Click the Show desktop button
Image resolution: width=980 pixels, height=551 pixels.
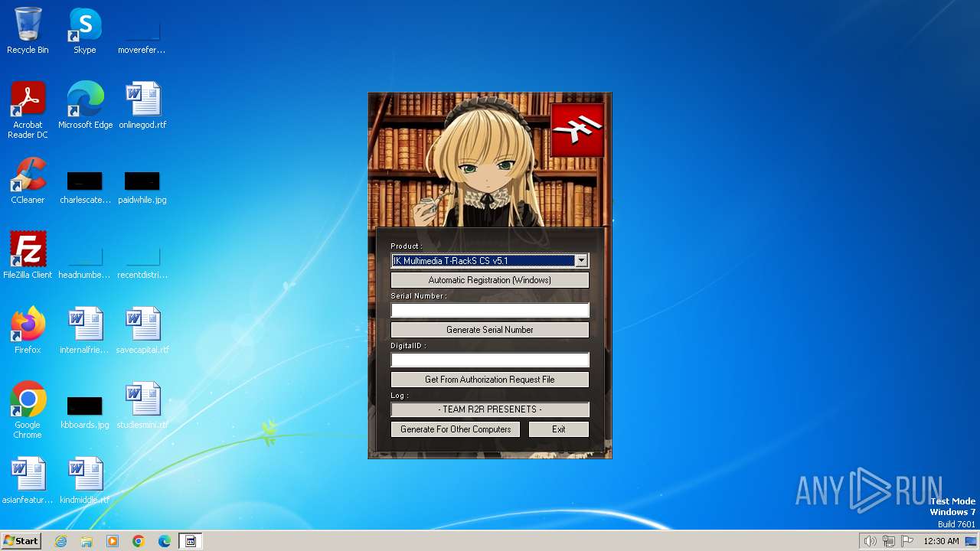tap(971, 541)
